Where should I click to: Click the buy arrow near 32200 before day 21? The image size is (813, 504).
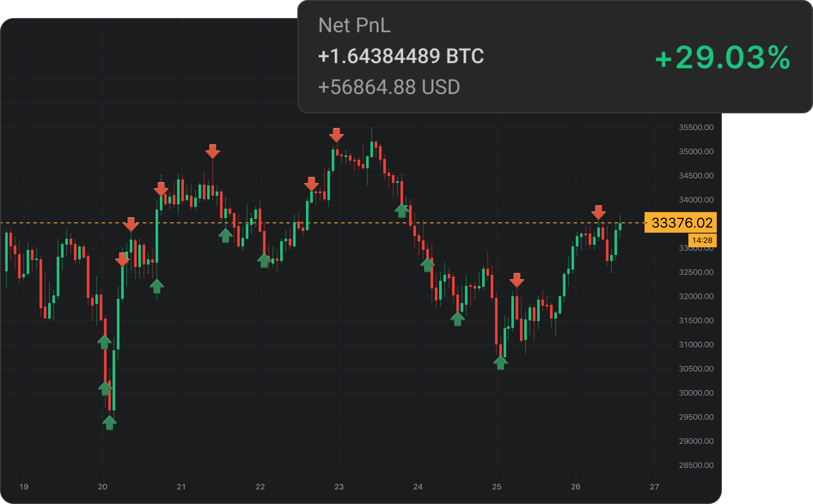(x=157, y=286)
